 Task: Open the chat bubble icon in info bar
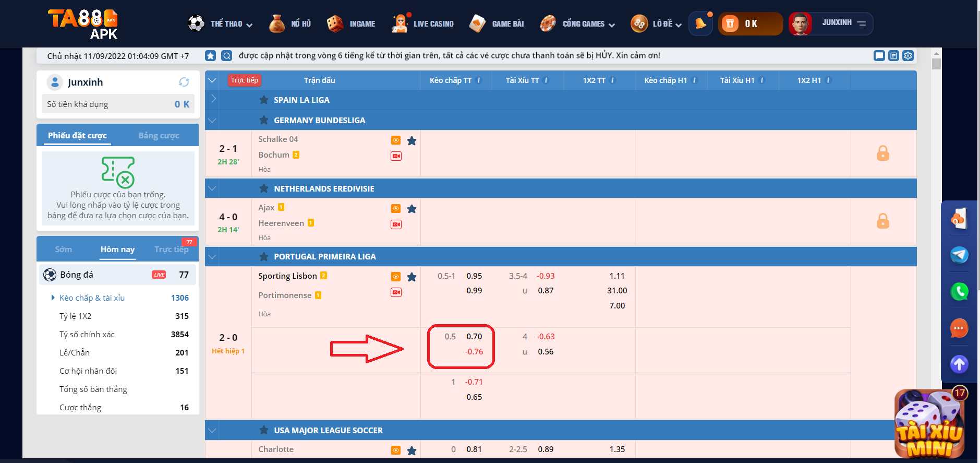pyautogui.click(x=879, y=55)
